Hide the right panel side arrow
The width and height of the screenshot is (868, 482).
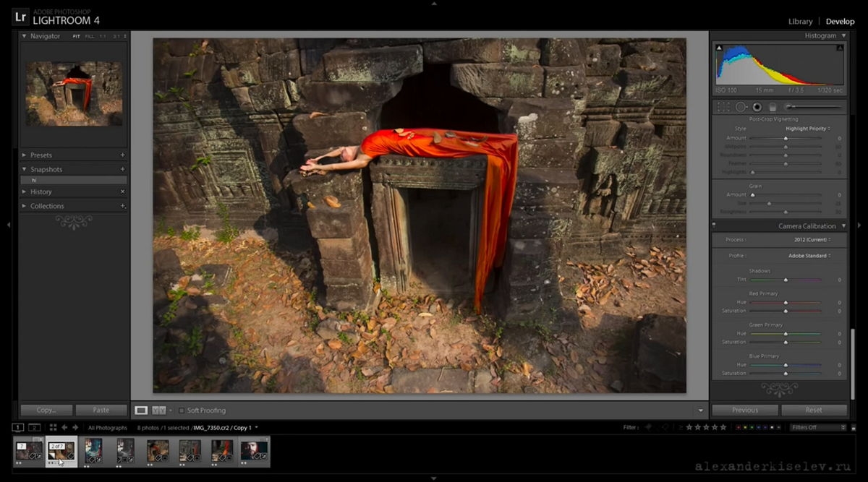click(859, 225)
